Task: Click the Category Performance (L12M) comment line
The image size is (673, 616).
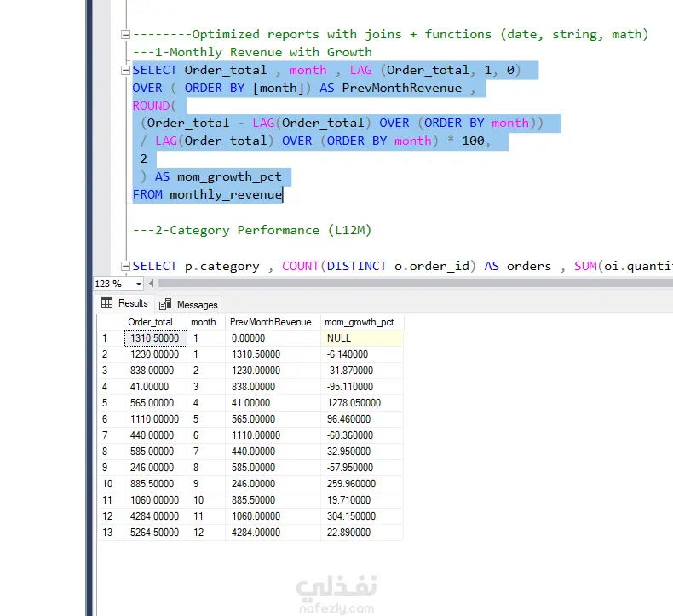Action: (252, 231)
